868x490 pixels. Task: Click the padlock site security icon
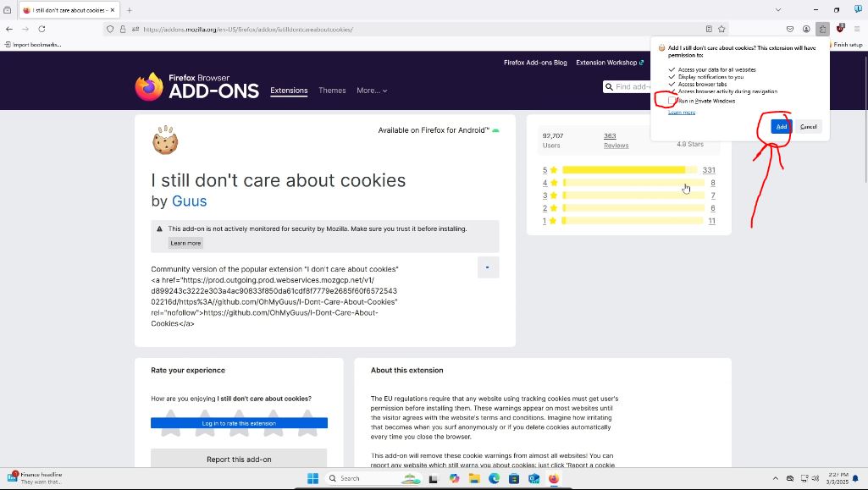(123, 30)
